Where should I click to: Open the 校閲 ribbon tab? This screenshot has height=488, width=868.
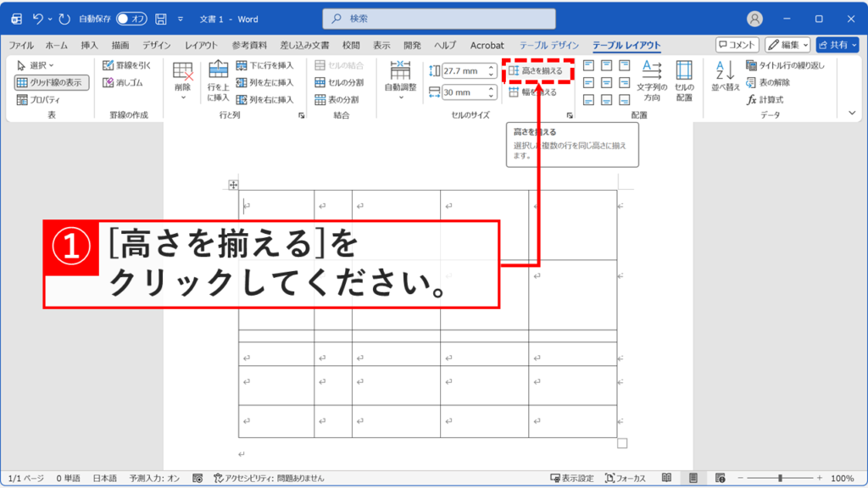(x=352, y=46)
